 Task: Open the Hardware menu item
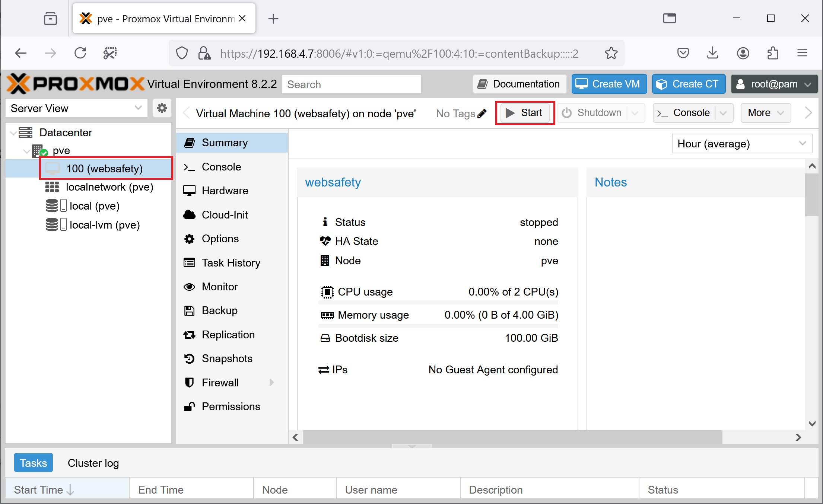tap(232, 191)
